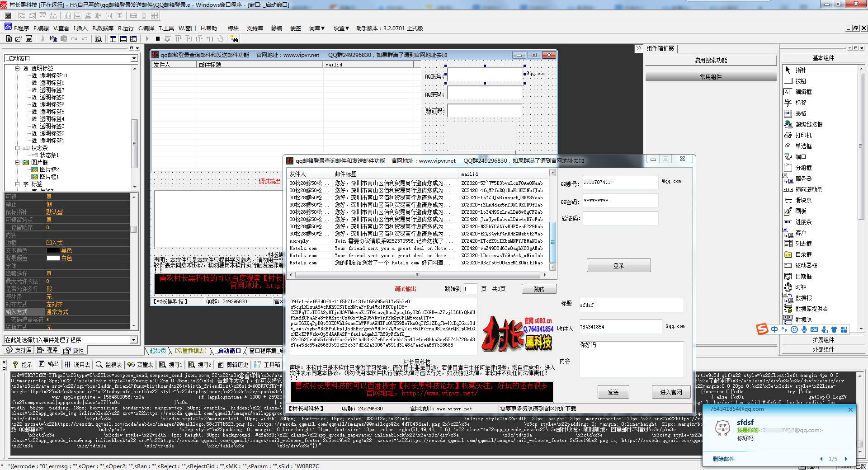Collapse the 状态条 tree node
This screenshot has height=470, width=868.
(17, 148)
